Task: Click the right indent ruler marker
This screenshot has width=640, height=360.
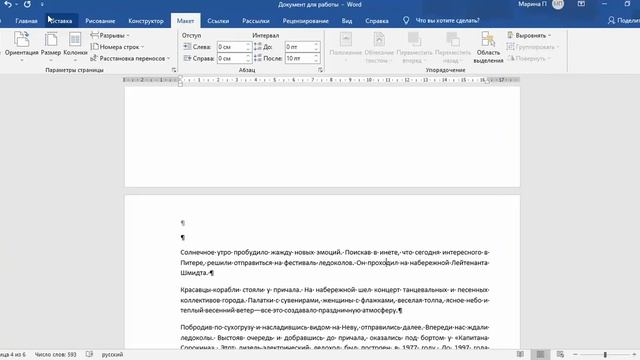Action: [488, 82]
